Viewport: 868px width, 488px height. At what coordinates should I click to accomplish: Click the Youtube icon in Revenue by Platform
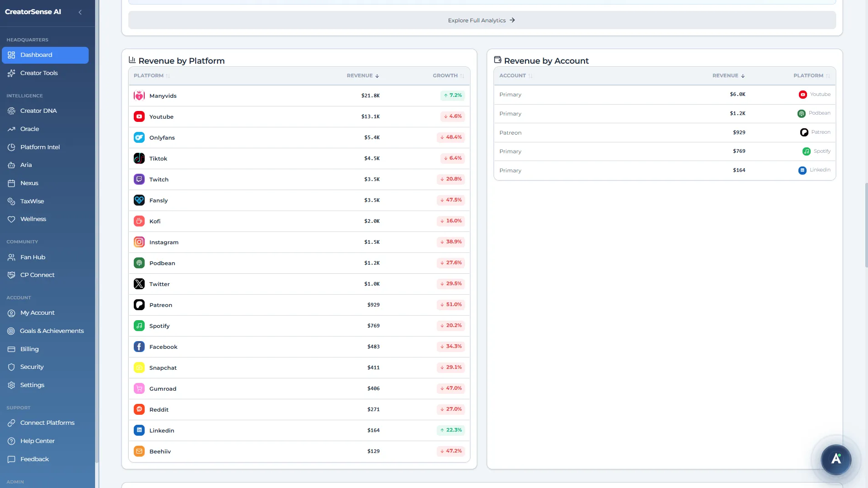pyautogui.click(x=139, y=116)
